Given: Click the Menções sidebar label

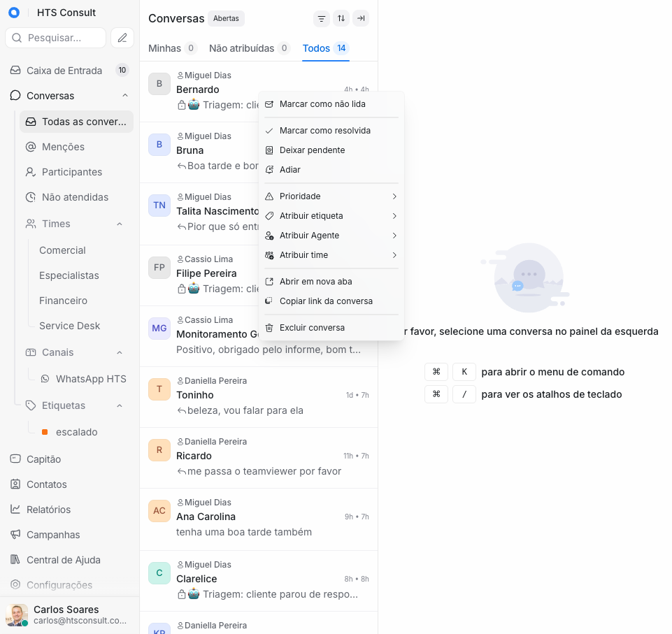Looking at the screenshot, I should (63, 147).
